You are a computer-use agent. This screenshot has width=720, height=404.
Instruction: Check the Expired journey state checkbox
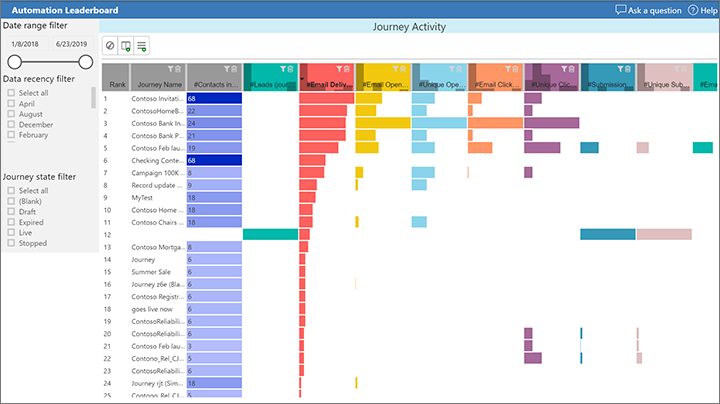pos(11,222)
